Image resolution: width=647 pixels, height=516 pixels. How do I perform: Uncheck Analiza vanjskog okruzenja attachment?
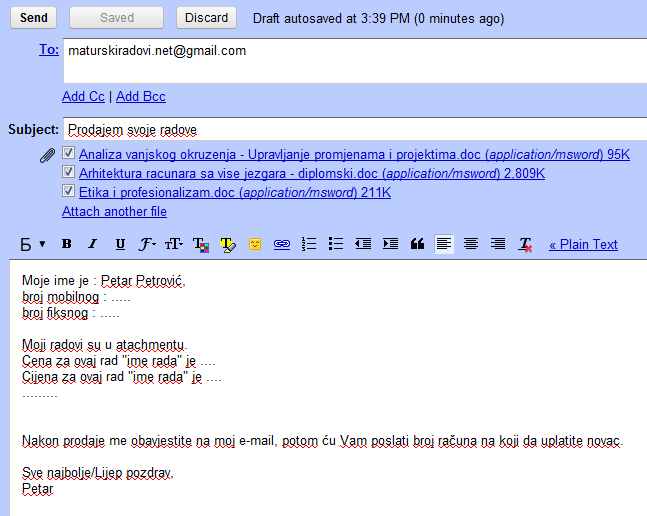(68, 154)
